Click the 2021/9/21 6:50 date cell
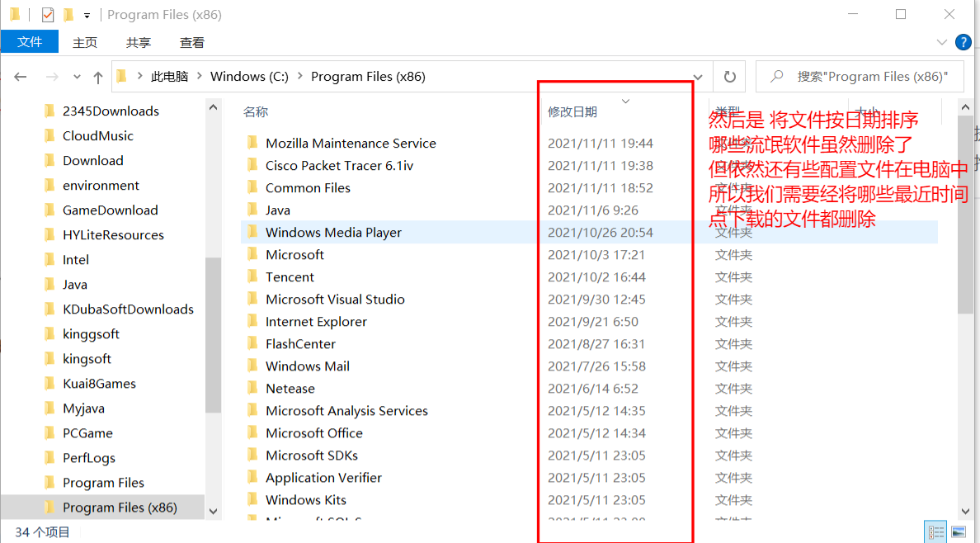 (x=593, y=322)
